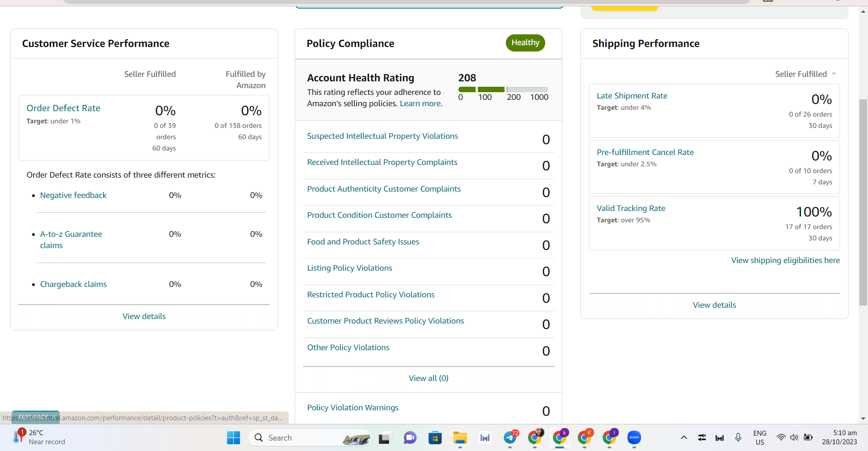Open A-to-z Guarantee claims link
This screenshot has width=868, height=451.
pos(71,240)
